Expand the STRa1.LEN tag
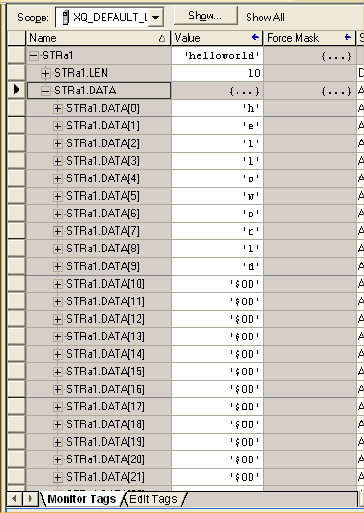This screenshot has width=364, height=513. coord(46,73)
